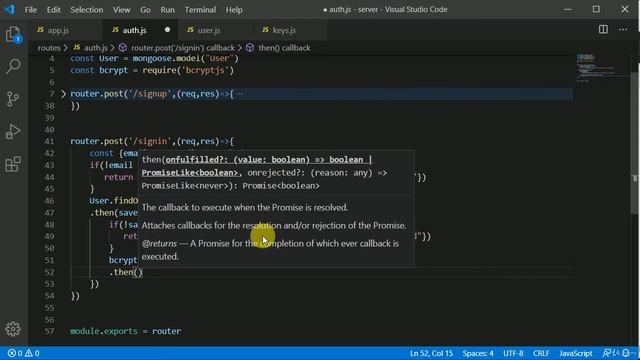This screenshot has width=640, height=360.
Task: Click Spaces: 4 indentation status item
Action: click(x=478, y=353)
